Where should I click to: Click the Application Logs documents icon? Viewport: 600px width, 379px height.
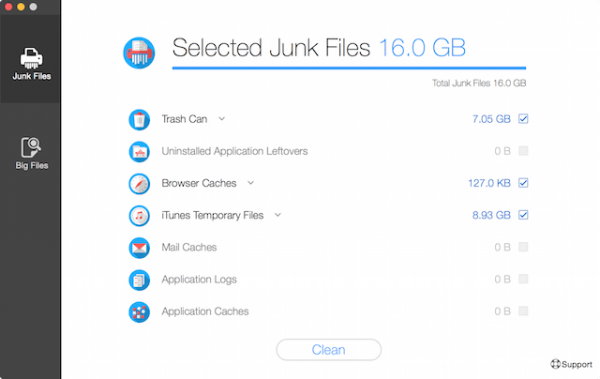pyautogui.click(x=139, y=280)
